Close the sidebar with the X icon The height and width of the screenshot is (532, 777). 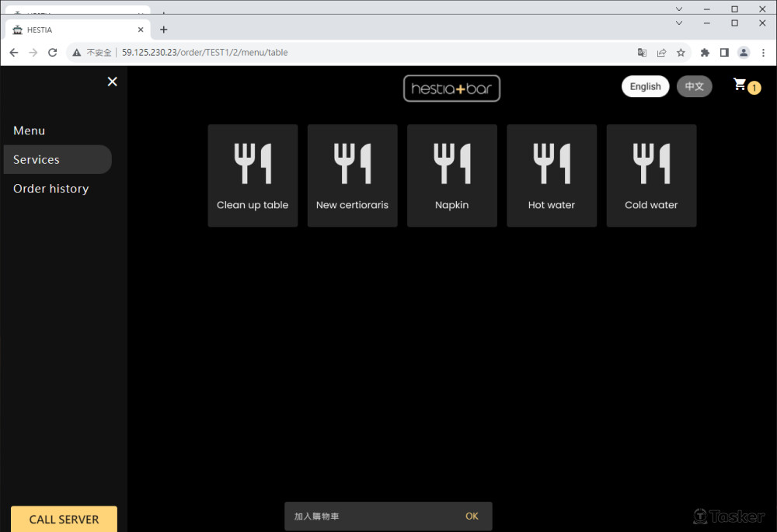[113, 82]
